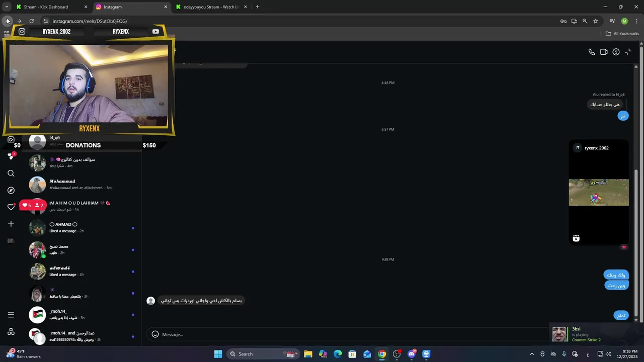This screenshot has width=644, height=362.
Task: Open Chrome profile avatar M
Action: tap(624, 21)
